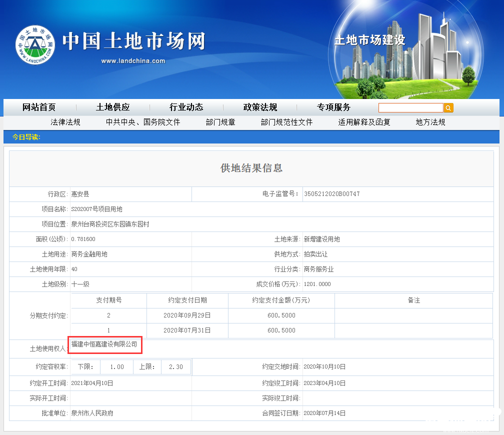Click the 今日导读 label bar
The image size is (504, 435).
tap(26, 137)
